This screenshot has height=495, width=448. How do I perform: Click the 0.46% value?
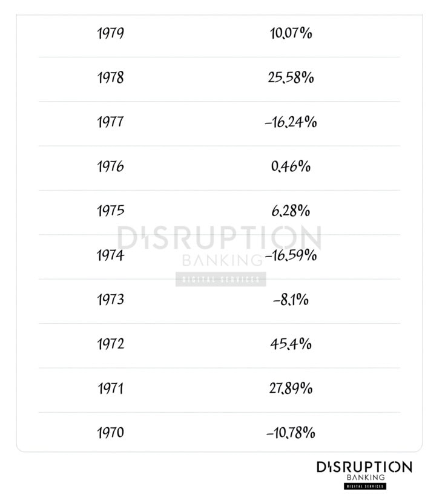pos(291,167)
